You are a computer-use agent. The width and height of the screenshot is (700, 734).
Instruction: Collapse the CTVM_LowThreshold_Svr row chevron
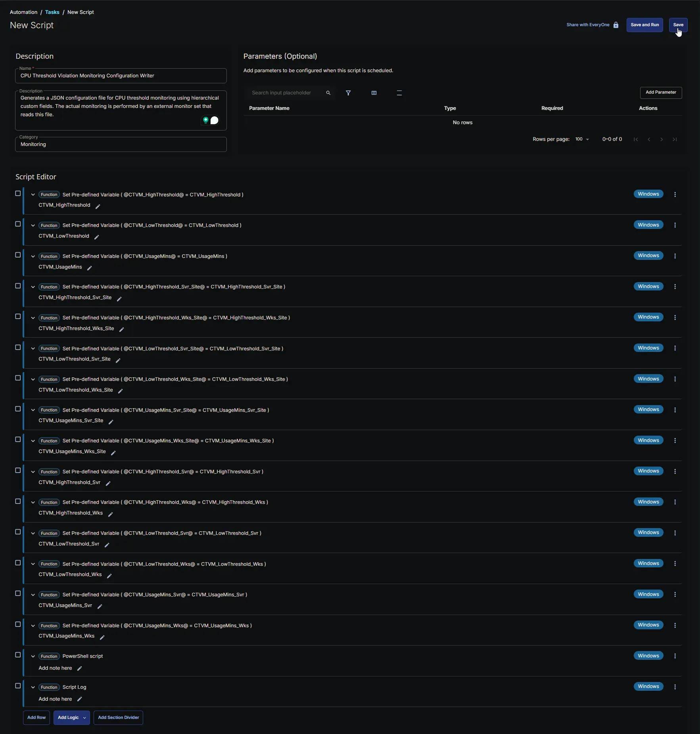pyautogui.click(x=33, y=533)
